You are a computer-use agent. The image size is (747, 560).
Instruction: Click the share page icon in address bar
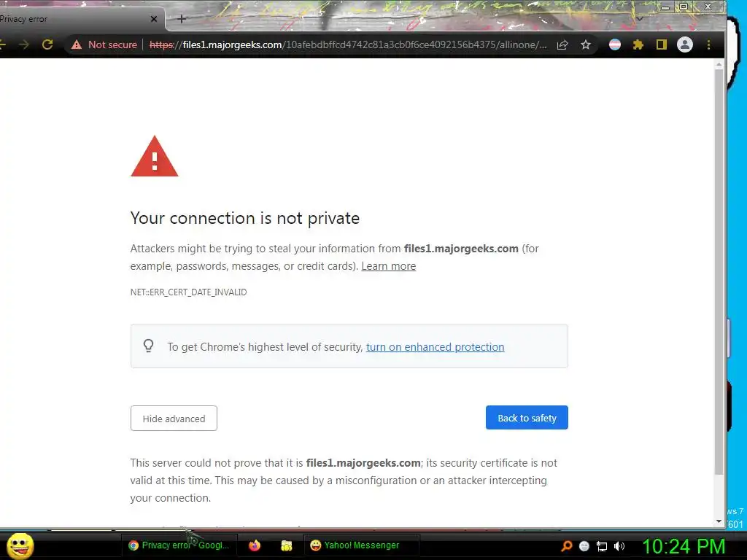[x=562, y=44]
